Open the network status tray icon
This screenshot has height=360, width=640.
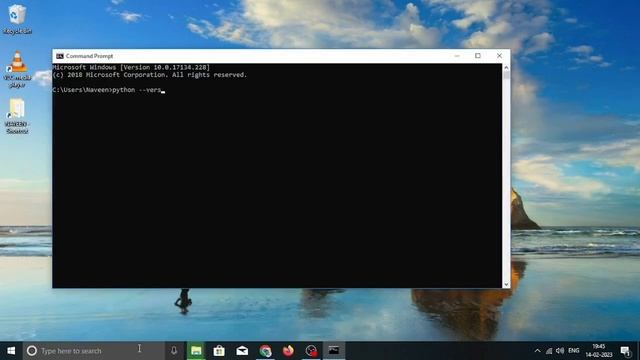coord(549,351)
